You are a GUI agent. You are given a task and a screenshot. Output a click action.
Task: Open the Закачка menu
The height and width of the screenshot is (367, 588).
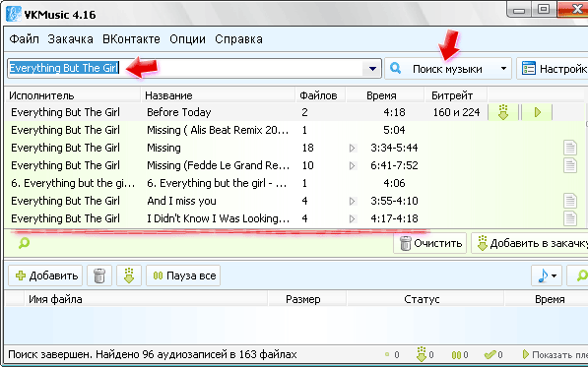70,39
